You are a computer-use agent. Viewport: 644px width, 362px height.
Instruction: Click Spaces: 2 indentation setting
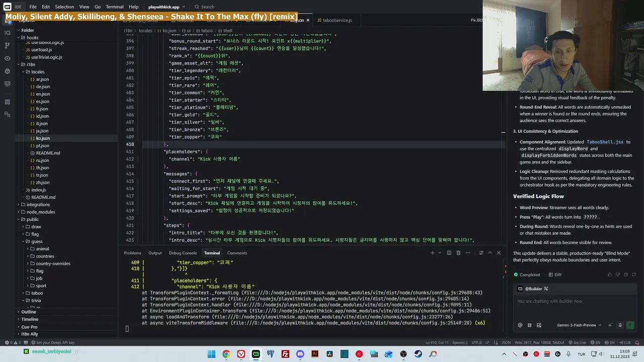[460, 342]
